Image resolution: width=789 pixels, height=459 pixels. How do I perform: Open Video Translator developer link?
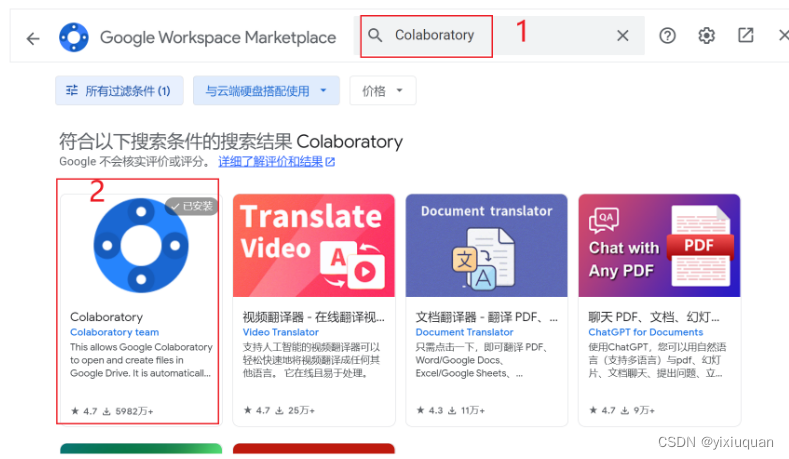pos(280,332)
